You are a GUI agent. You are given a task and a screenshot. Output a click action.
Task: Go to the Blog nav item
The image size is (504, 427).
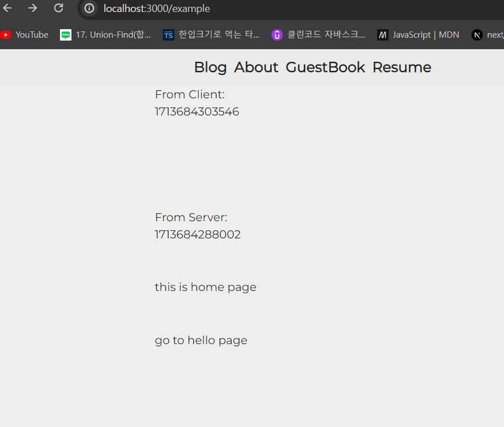(x=210, y=67)
